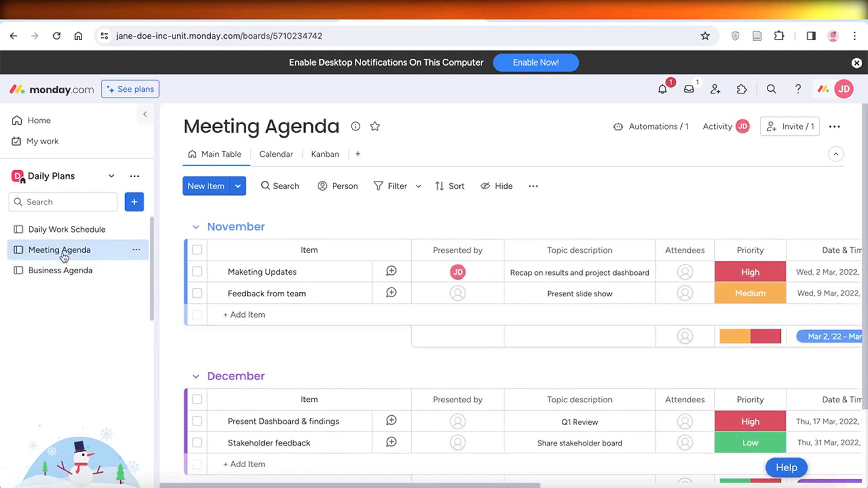Click the Attendees avatar for Maketing Updates
The image size is (868, 488).
coord(685,272)
